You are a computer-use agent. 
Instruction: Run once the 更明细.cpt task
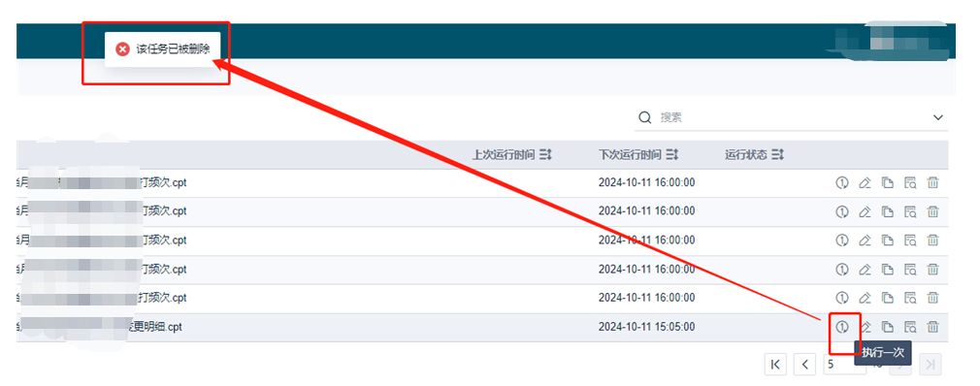[x=842, y=327]
